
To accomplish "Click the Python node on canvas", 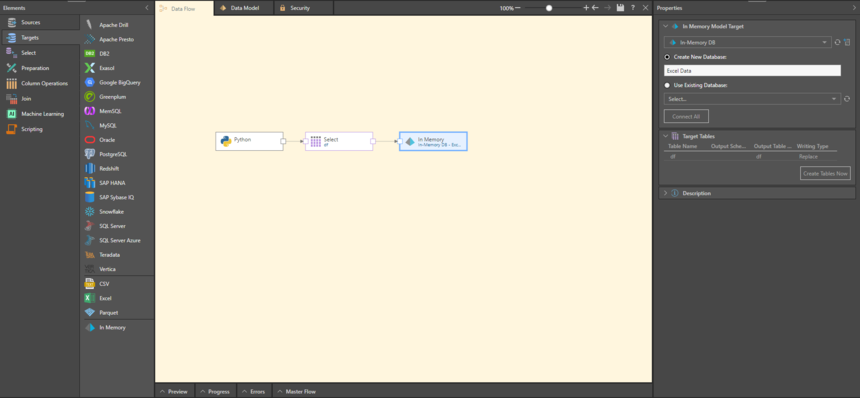I will (250, 141).
